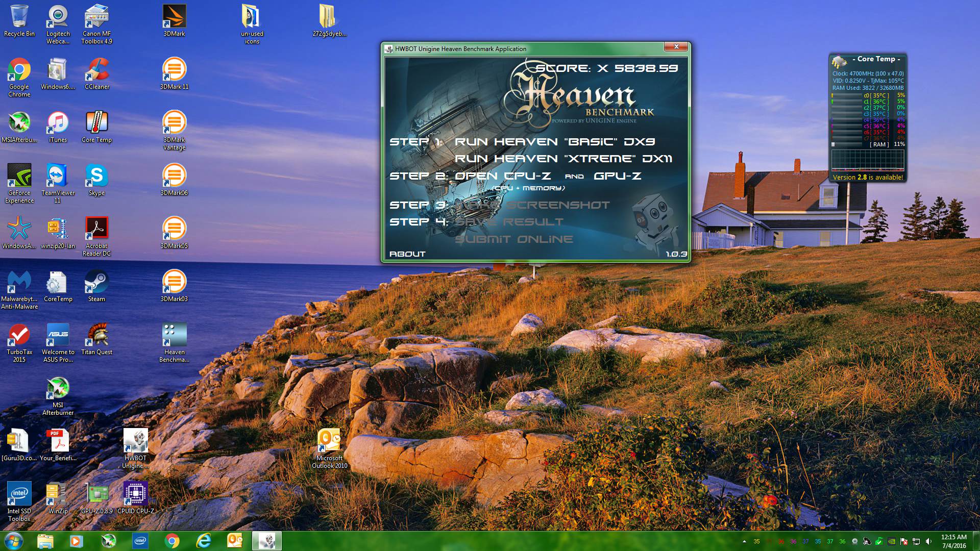Launch Google Chrome from the desktop
The image size is (980, 551).
point(19,77)
